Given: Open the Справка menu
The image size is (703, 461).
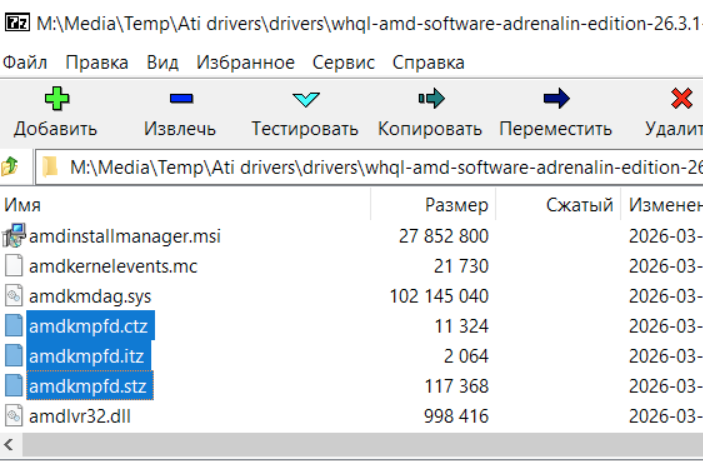Looking at the screenshot, I should 428,62.
